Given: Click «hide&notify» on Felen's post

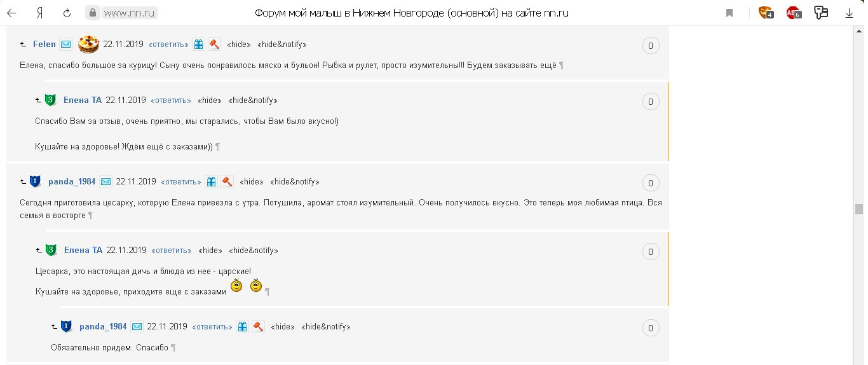Looking at the screenshot, I should pyautogui.click(x=282, y=45).
